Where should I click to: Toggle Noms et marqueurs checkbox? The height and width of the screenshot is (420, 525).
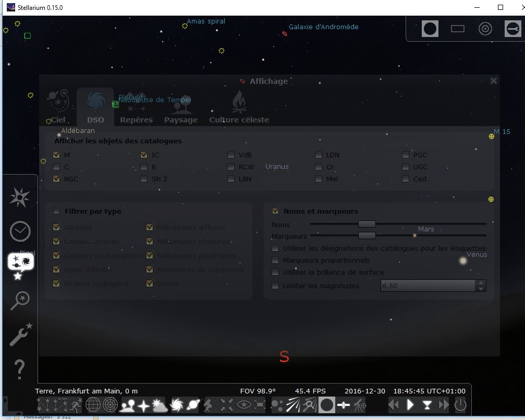(276, 211)
